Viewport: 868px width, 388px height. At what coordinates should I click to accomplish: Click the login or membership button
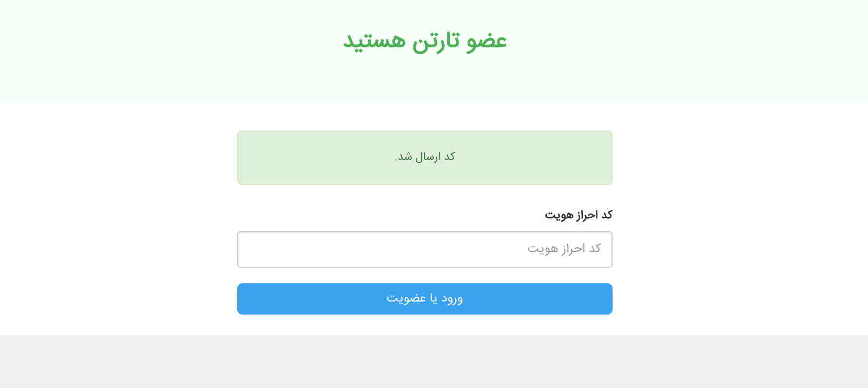[424, 299]
